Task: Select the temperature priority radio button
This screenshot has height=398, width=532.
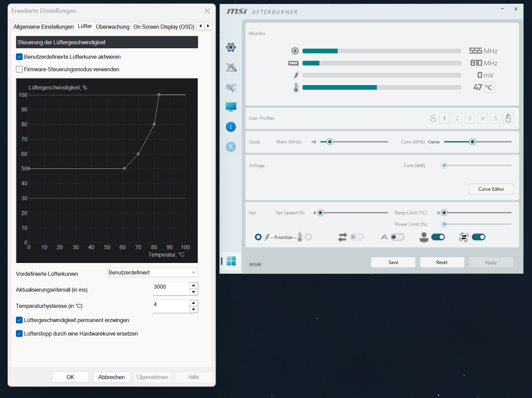Action: click(x=308, y=237)
